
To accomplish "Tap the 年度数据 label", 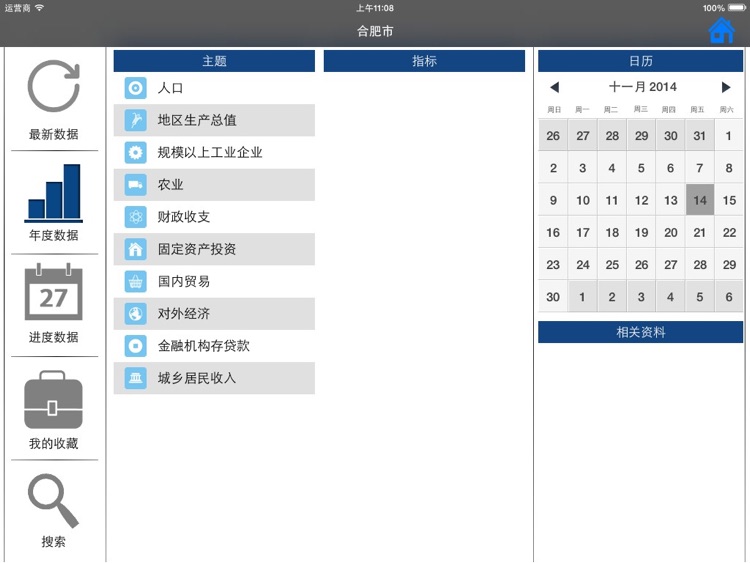I will click(54, 235).
